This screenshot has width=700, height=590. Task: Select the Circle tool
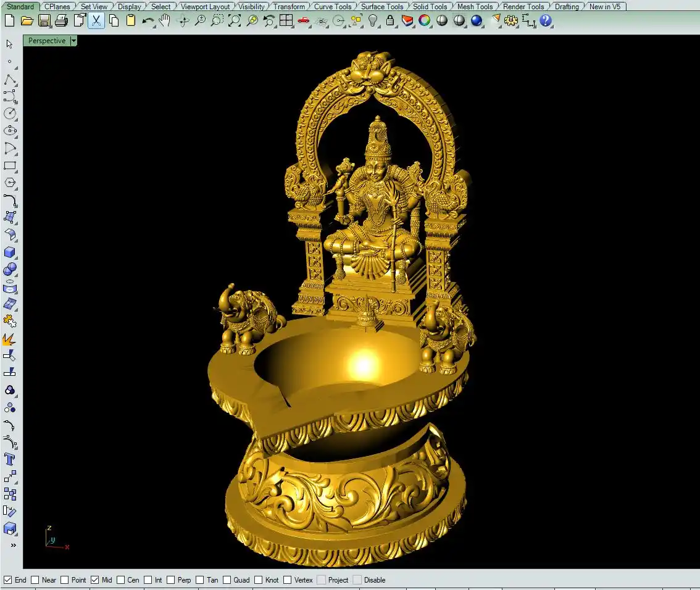coord(10,114)
